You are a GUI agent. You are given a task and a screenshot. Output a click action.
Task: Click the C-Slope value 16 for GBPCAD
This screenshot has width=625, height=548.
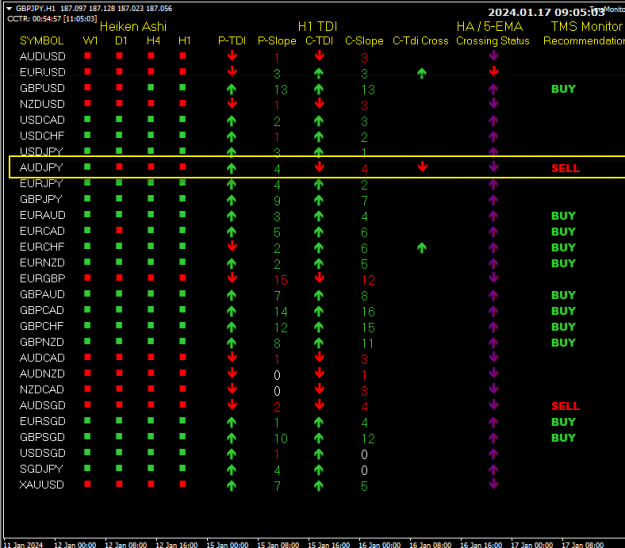(x=368, y=312)
